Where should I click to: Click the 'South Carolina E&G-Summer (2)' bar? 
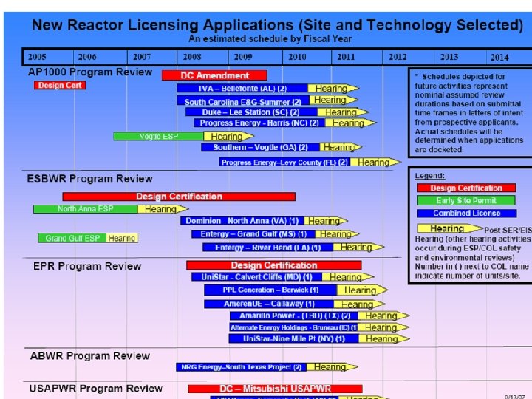tap(243, 100)
